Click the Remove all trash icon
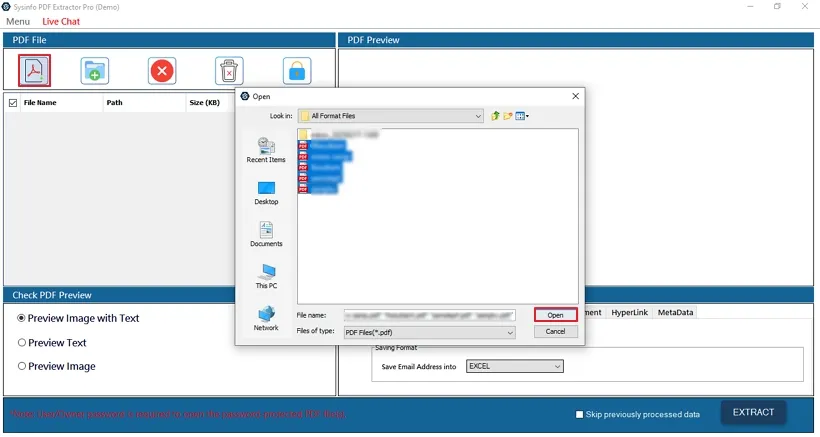Image resolution: width=820 pixels, height=437 pixels. tap(229, 71)
